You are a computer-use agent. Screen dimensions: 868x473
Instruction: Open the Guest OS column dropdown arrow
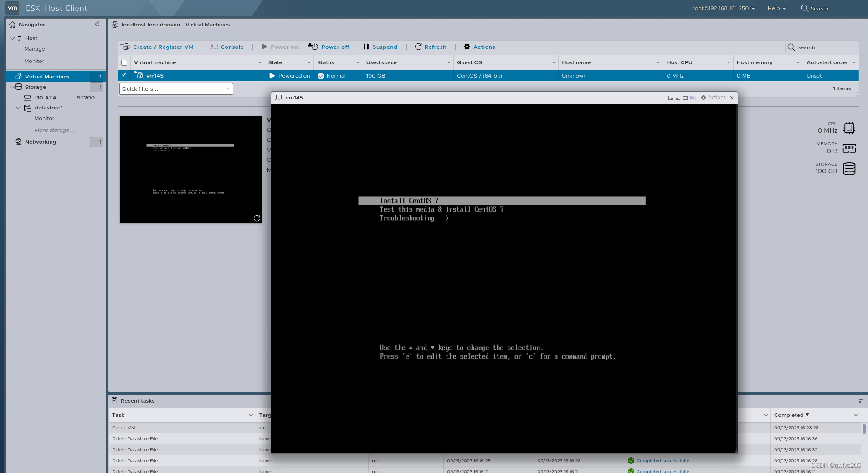(x=554, y=62)
